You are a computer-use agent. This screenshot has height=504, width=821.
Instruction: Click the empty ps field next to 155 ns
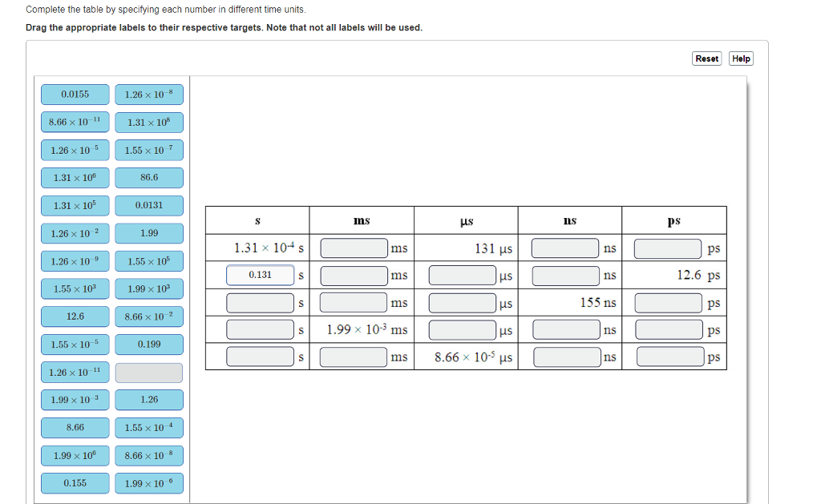668,302
